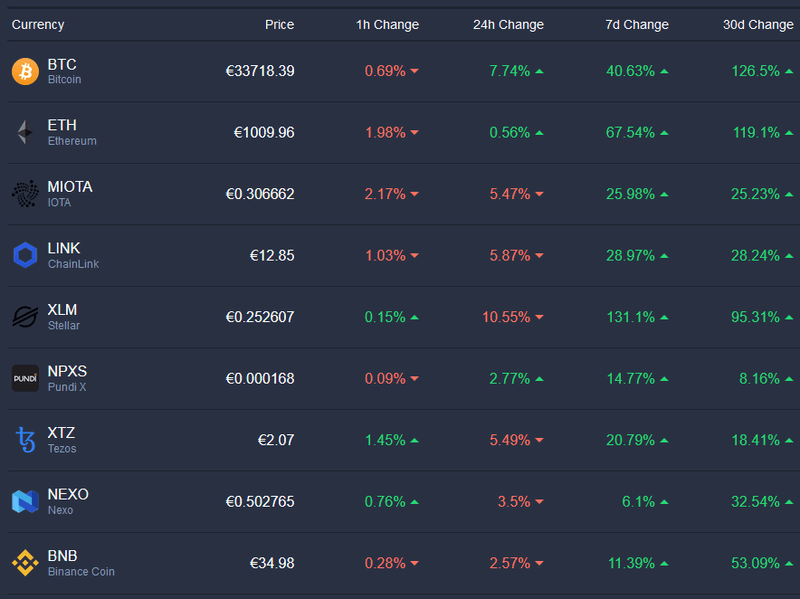The width and height of the screenshot is (800, 599).
Task: Click the Bitcoin logo icon
Action: [25, 71]
